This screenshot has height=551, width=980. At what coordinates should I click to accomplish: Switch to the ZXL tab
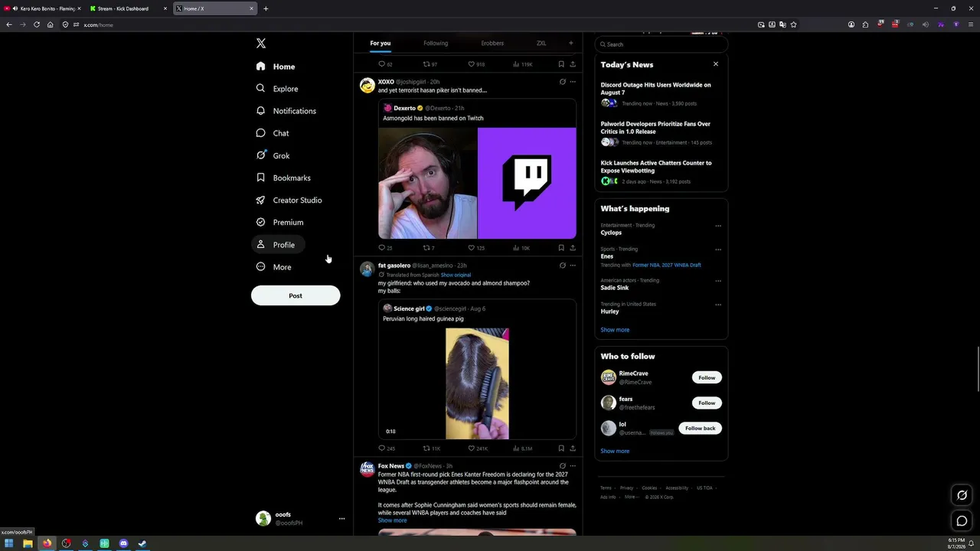(x=541, y=44)
